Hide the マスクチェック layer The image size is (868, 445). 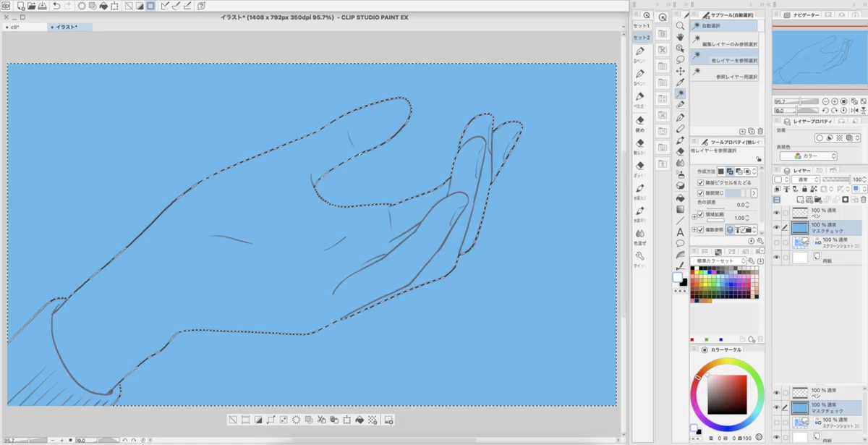(x=777, y=227)
